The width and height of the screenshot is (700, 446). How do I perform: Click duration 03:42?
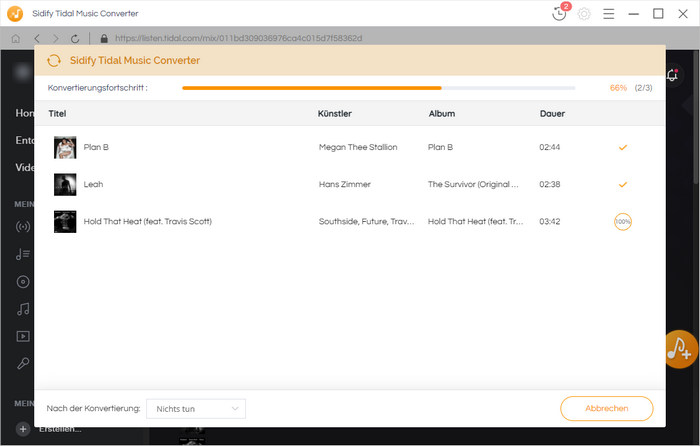550,221
